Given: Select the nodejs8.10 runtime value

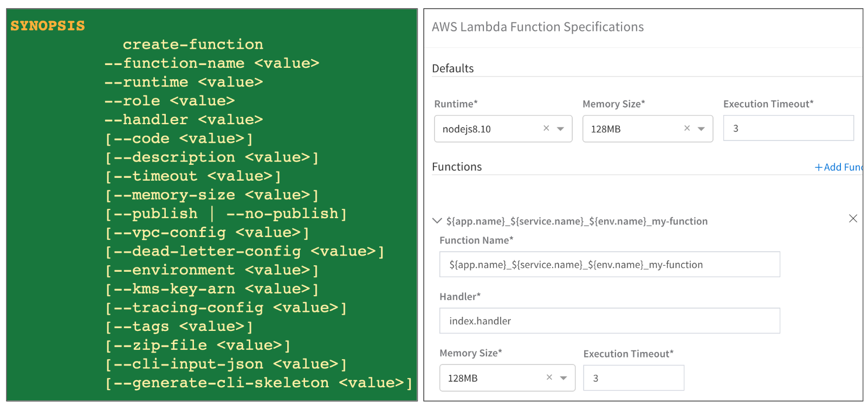Looking at the screenshot, I should 467,129.
